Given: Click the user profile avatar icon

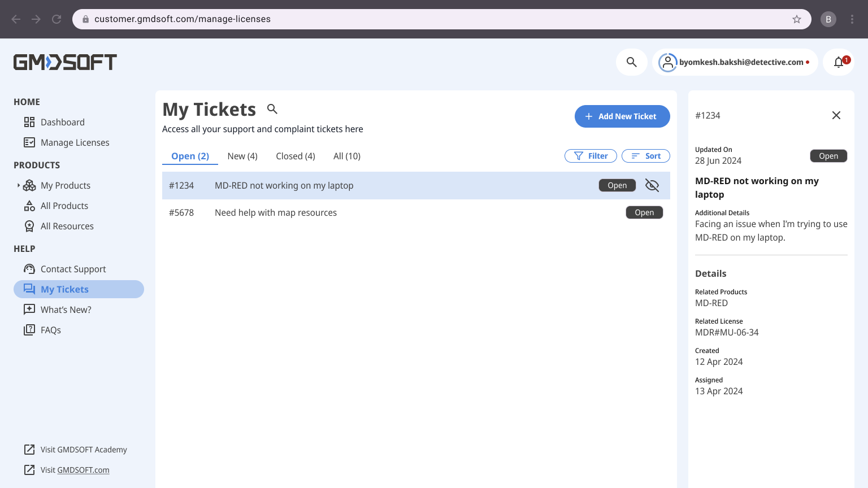Looking at the screenshot, I should coord(667,62).
